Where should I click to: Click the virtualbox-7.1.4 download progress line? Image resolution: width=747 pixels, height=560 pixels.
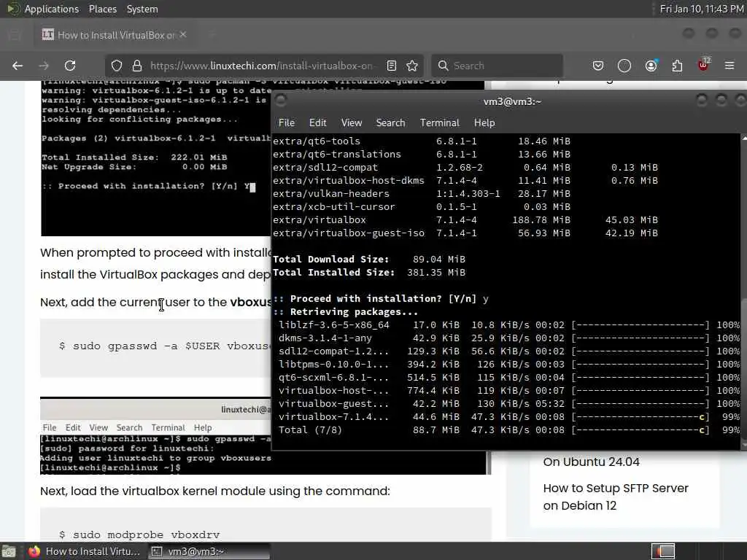coord(508,416)
